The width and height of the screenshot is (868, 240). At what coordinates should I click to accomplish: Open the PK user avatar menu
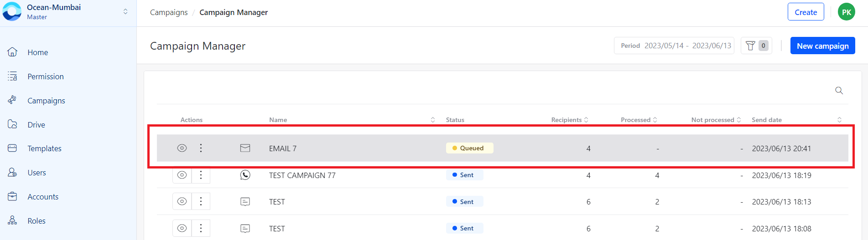click(x=847, y=12)
